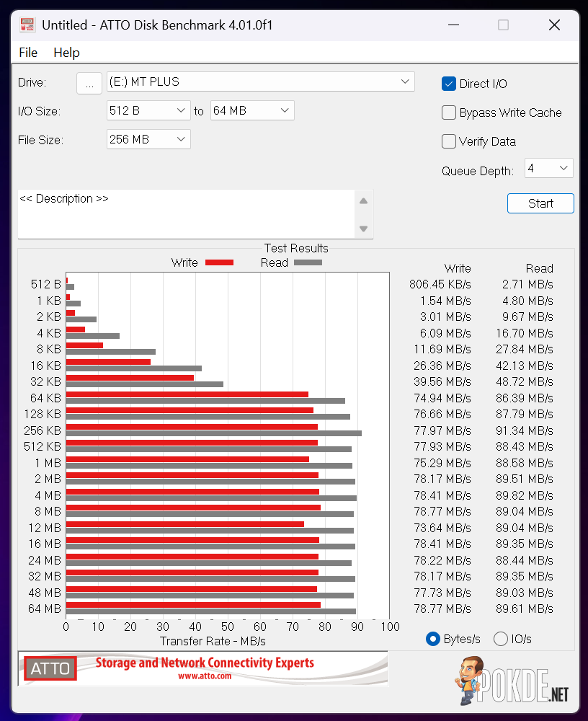The image size is (588, 721).
Task: Enable Bypass Write Cache checkbox
Action: (449, 112)
